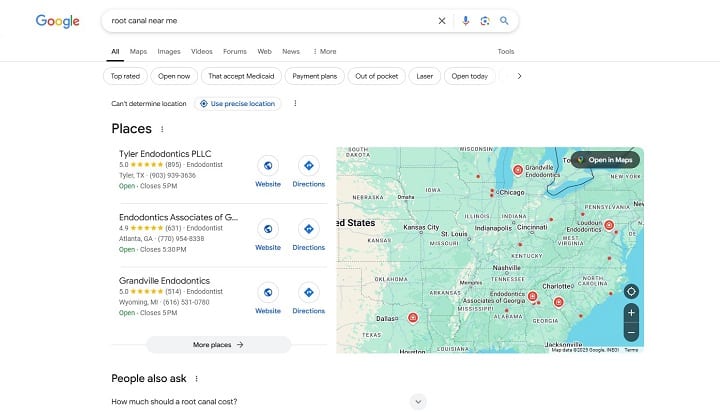Select the All results tab
The width and height of the screenshot is (720, 412).
(115, 51)
